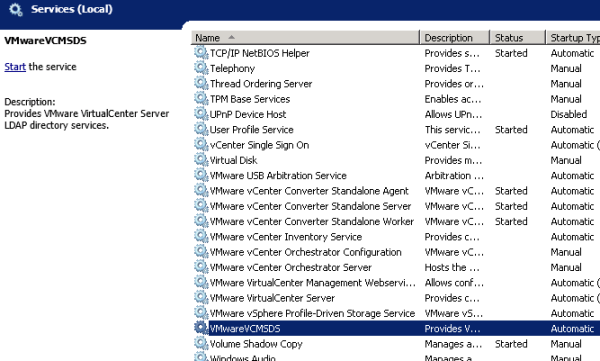Click vCenter Si description of Single Sign On

[x=452, y=145]
